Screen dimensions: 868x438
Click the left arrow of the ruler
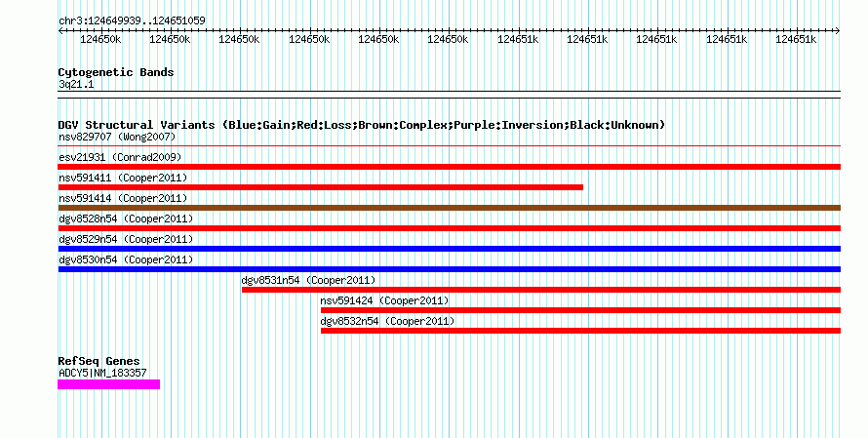point(60,31)
